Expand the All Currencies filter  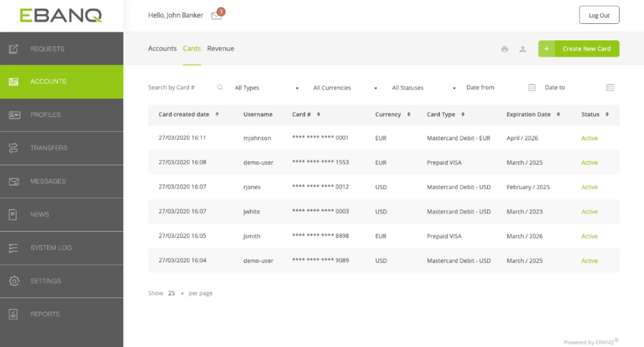coord(345,87)
